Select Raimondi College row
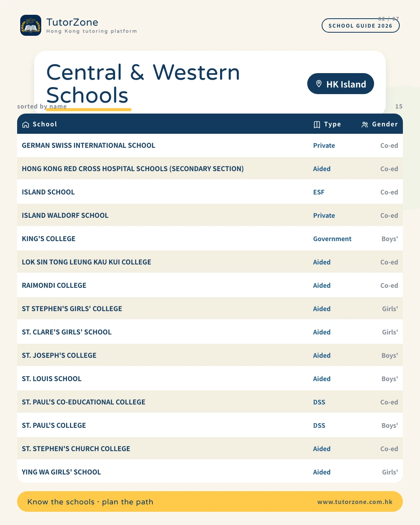 (x=210, y=285)
